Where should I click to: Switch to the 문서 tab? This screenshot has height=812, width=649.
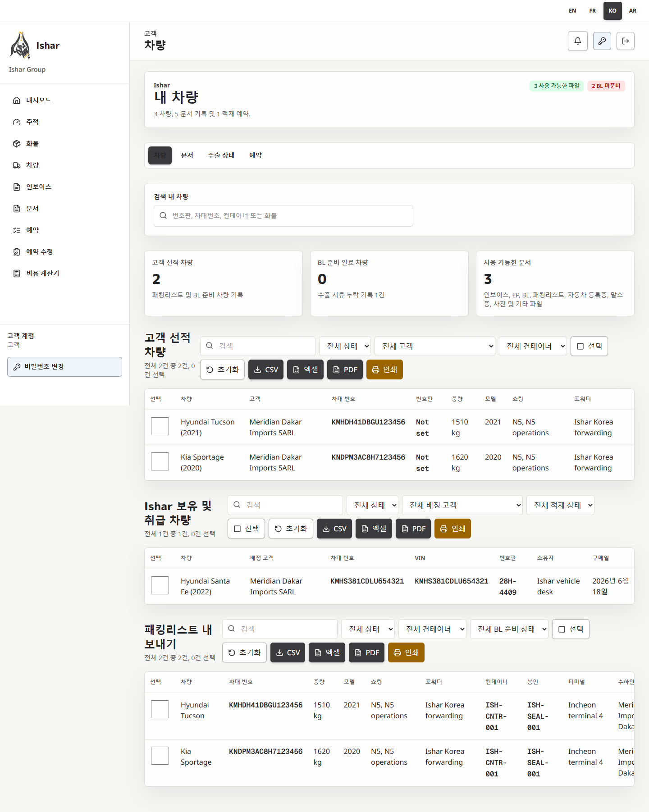coord(187,155)
